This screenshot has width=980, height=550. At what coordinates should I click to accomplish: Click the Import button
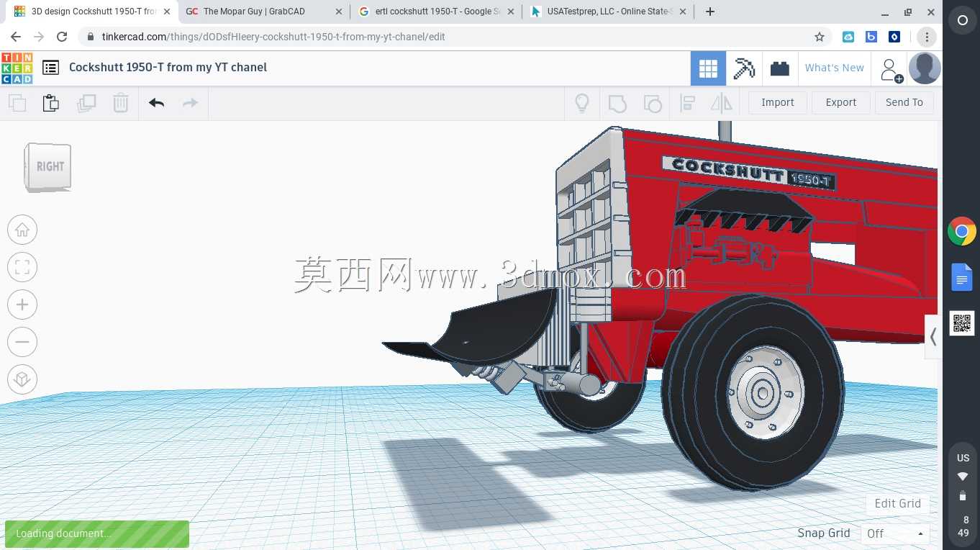tap(778, 102)
